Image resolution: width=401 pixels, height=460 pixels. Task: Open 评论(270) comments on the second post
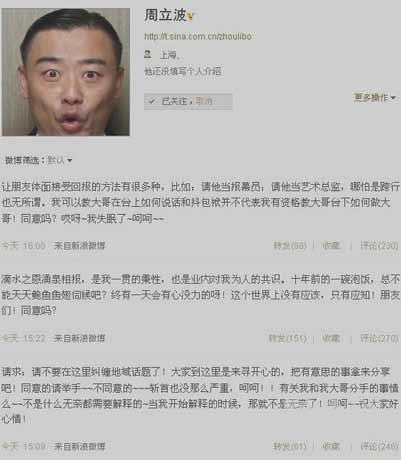pos(379,339)
